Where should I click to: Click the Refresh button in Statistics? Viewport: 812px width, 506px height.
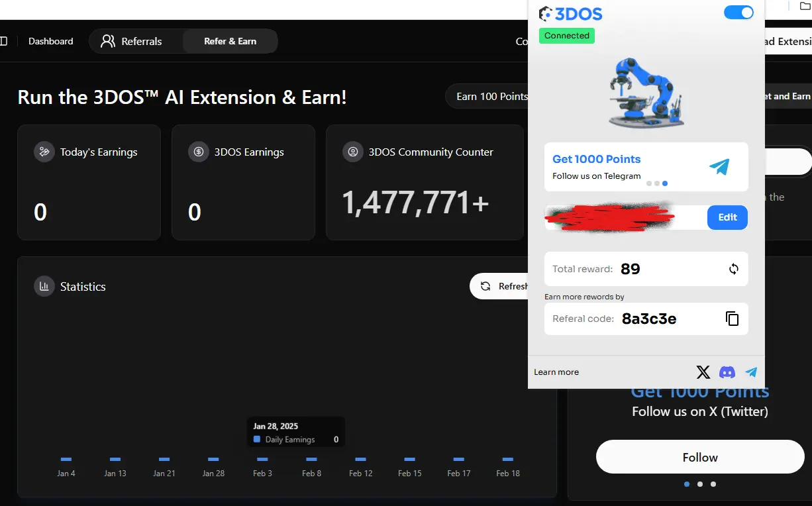499,286
